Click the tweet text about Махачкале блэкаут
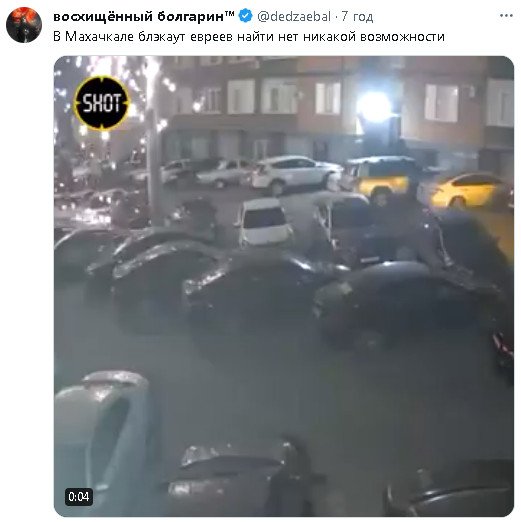Screen dimensions: 521x522 point(249,36)
